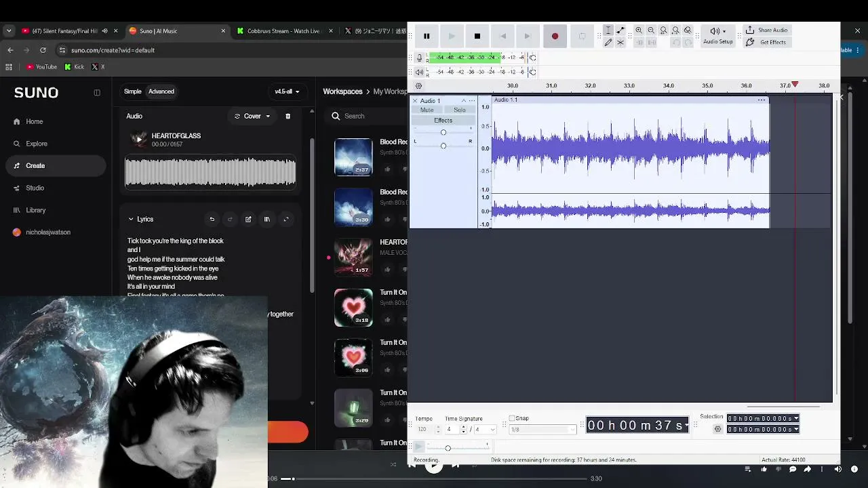Open the Snap value 1/8 dropdown

(542, 430)
